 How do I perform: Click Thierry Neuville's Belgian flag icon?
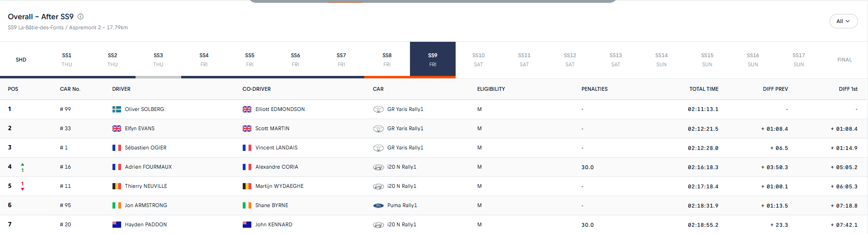coord(117,186)
